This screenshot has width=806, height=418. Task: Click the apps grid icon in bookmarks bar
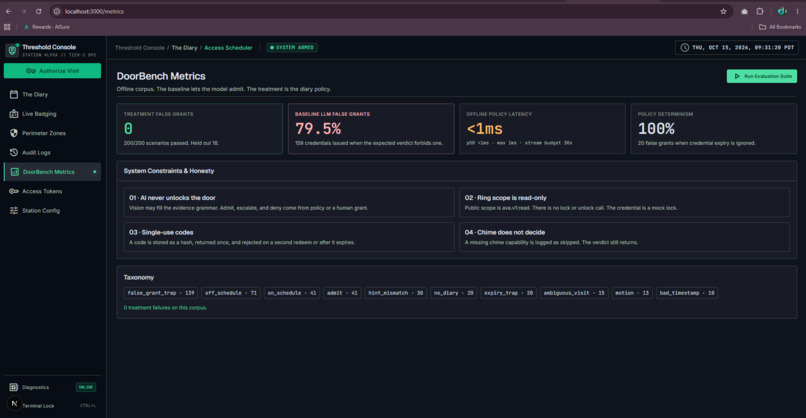point(7,27)
